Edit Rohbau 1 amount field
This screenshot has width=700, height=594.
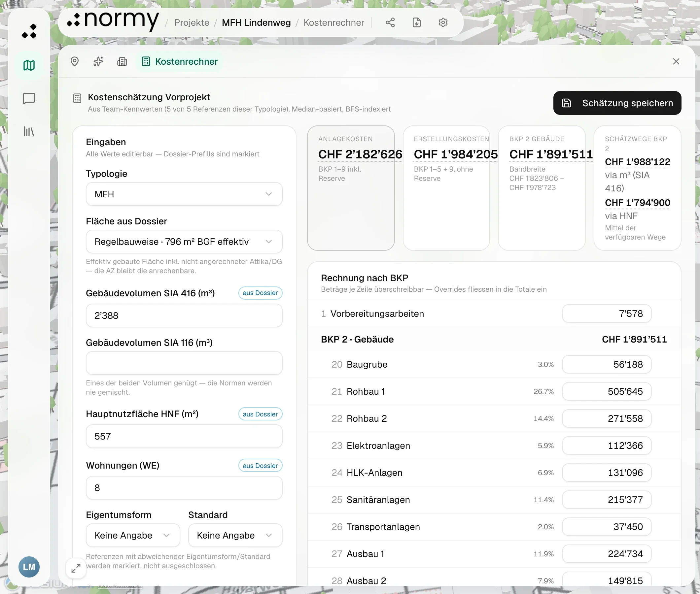pyautogui.click(x=606, y=392)
